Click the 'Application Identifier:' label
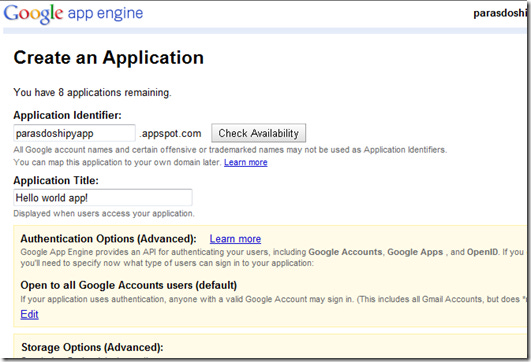531x362 pixels. (67, 115)
